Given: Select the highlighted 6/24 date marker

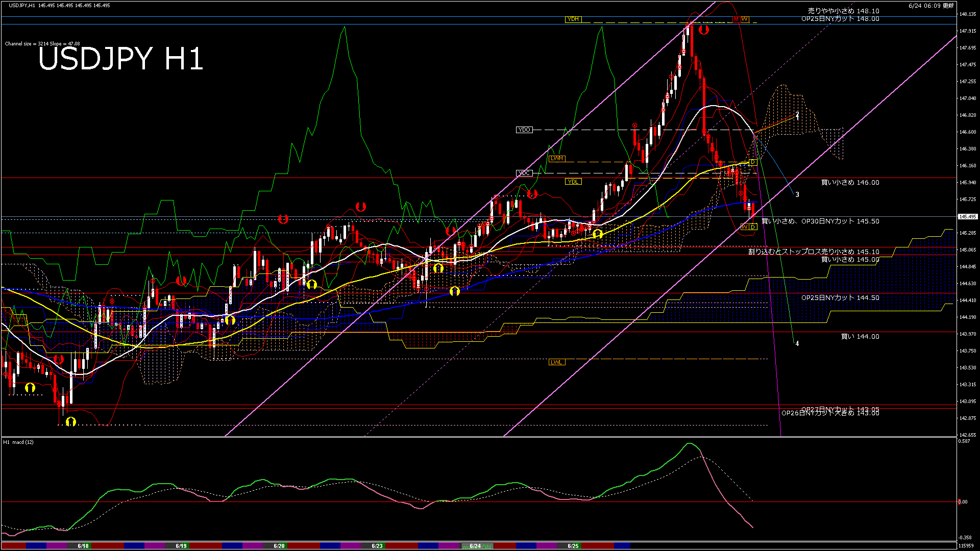Looking at the screenshot, I should [x=475, y=546].
